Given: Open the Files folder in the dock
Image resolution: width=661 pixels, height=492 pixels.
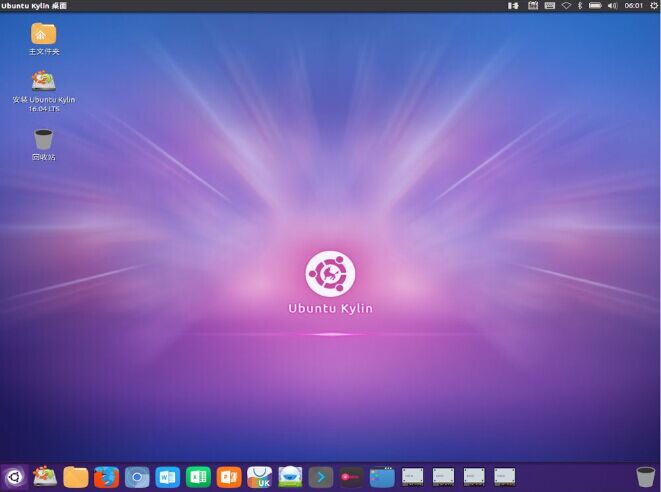Looking at the screenshot, I should point(76,477).
